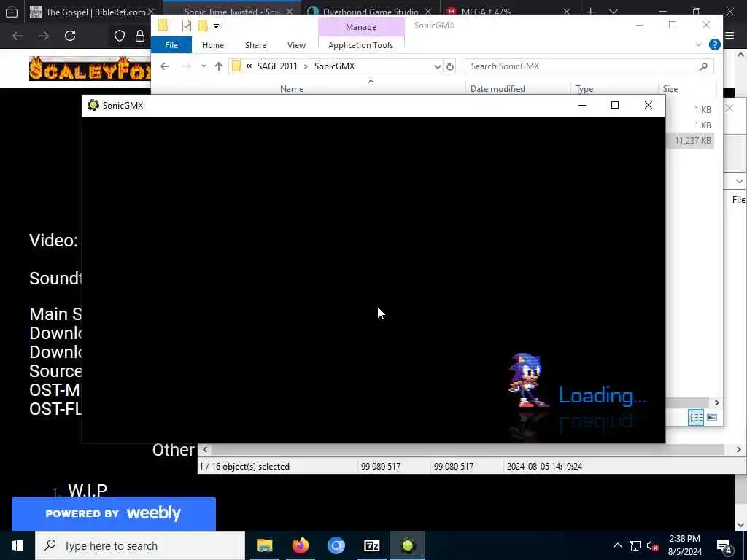Open the File menu in Explorer
Screen dimensions: 747x560
point(171,45)
